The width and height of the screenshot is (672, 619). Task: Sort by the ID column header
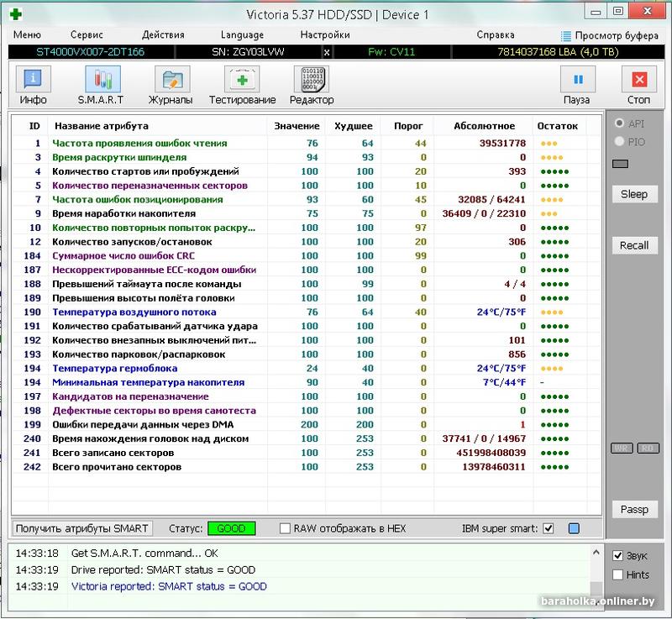(34, 126)
